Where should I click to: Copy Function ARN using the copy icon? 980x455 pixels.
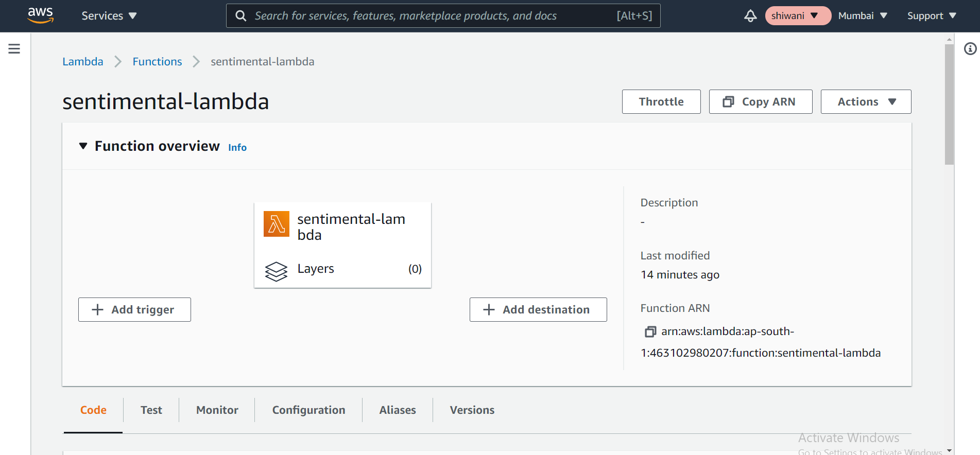650,331
